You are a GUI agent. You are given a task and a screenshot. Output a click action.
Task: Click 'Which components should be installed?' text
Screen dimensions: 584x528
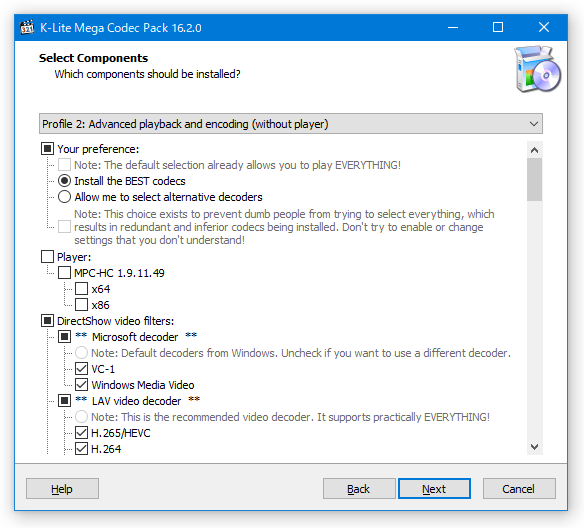[x=147, y=74]
